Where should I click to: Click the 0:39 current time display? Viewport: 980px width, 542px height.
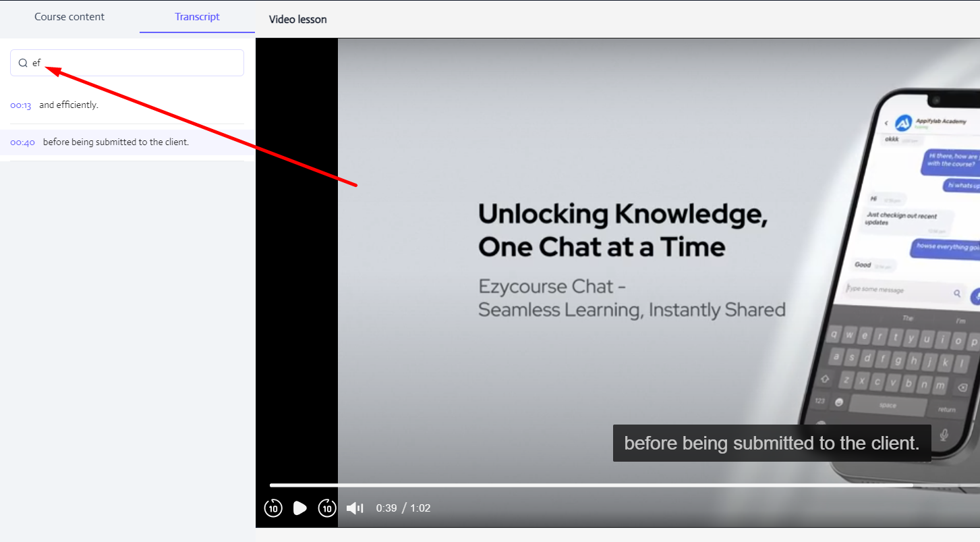tap(386, 508)
